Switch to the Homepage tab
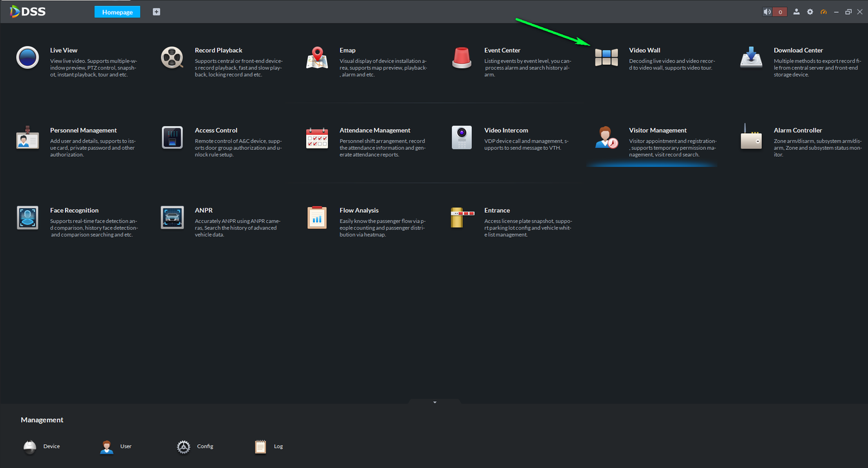 [117, 12]
